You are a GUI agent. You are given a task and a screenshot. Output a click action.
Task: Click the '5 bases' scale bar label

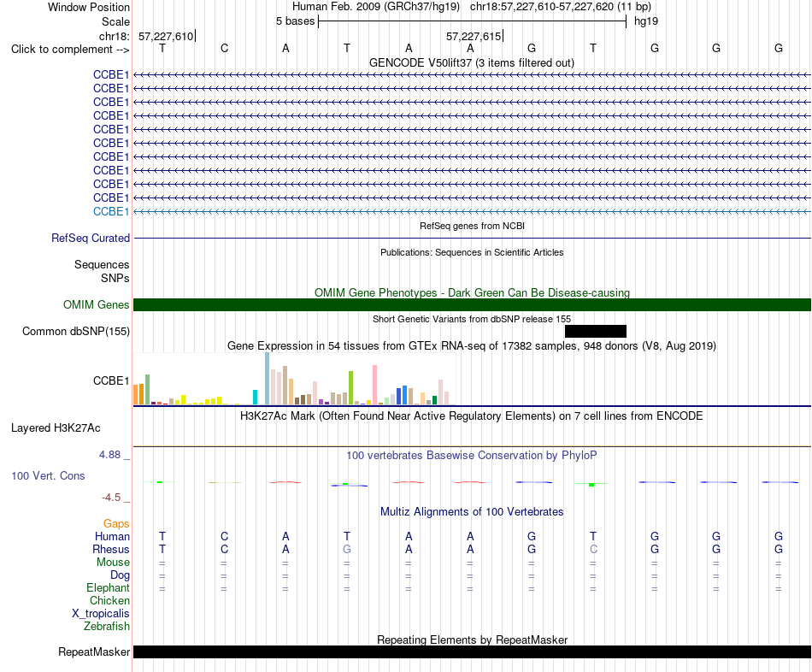pyautogui.click(x=295, y=21)
